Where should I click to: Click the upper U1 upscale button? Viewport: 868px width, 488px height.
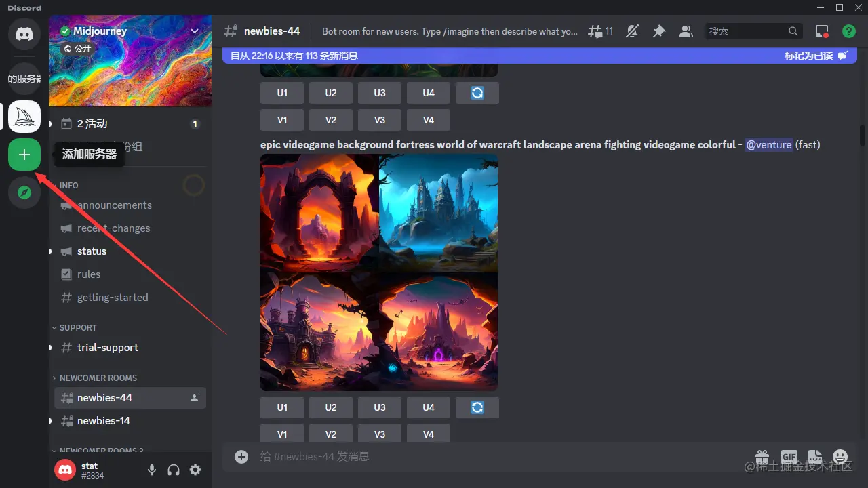click(282, 93)
